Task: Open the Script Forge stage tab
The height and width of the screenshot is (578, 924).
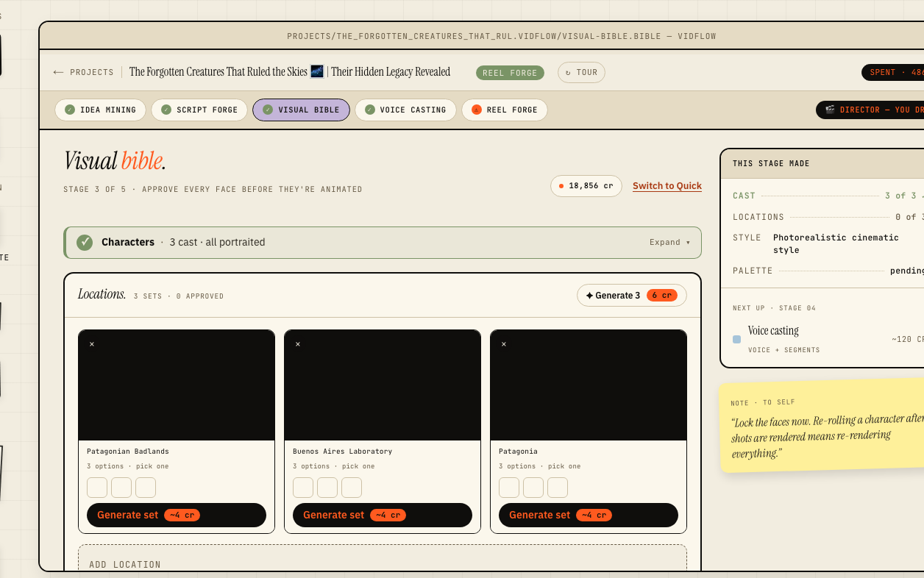Action: (x=199, y=110)
